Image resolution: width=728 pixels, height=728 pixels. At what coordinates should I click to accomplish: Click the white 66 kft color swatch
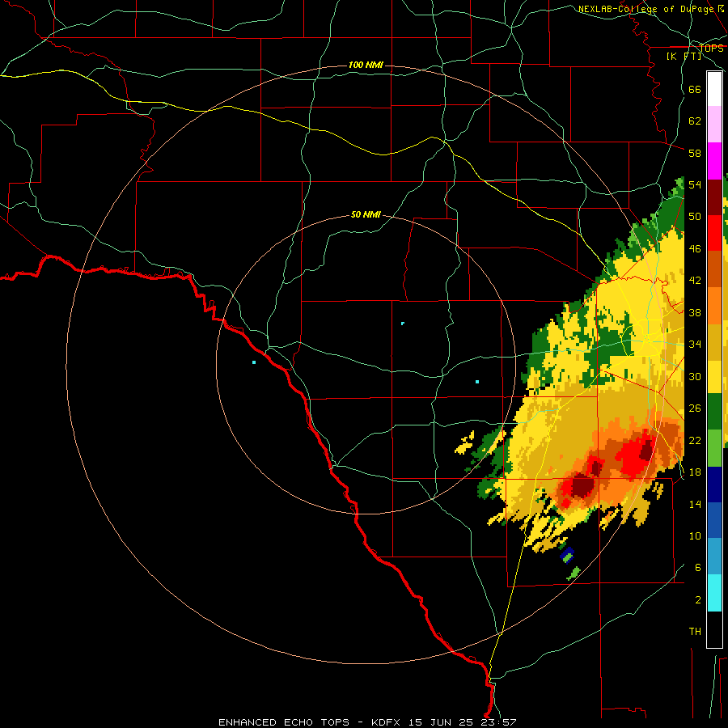[x=714, y=89]
